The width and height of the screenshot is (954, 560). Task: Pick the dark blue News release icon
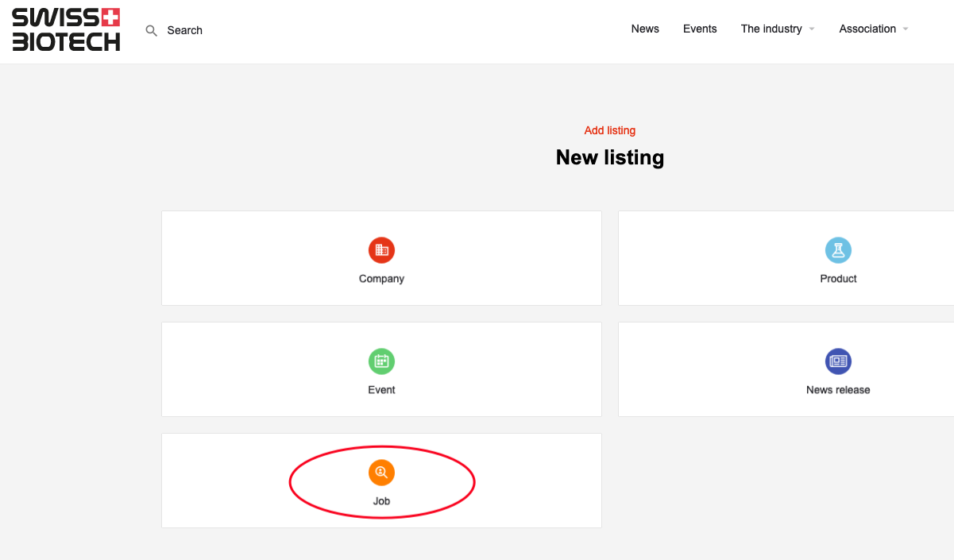[838, 361]
